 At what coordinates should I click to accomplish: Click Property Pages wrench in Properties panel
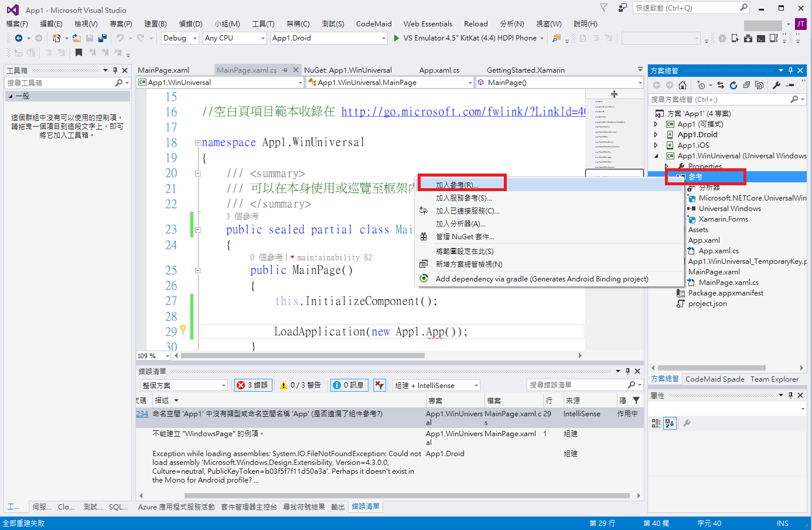[687, 423]
